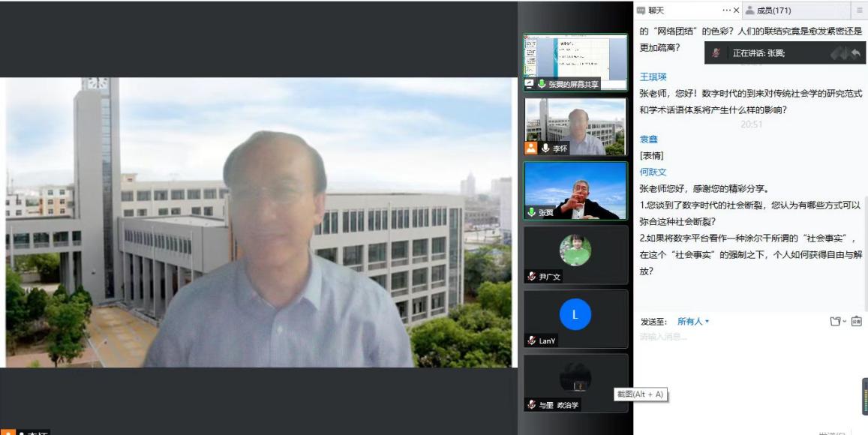Expand the 所有人 recipient dropdown

(x=693, y=322)
